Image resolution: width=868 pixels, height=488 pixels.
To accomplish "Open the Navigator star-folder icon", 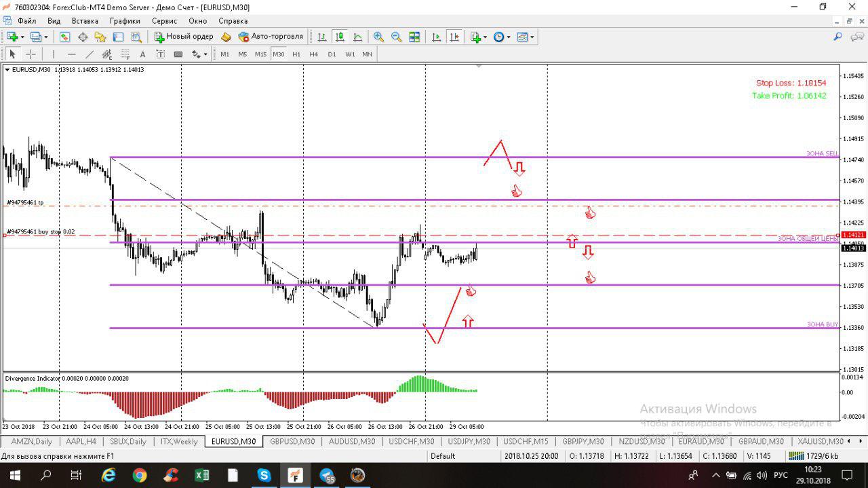I will (100, 37).
